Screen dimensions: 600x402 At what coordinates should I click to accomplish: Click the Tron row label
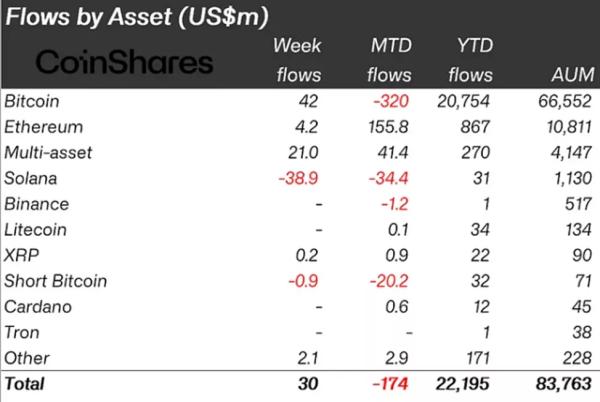coord(22,332)
